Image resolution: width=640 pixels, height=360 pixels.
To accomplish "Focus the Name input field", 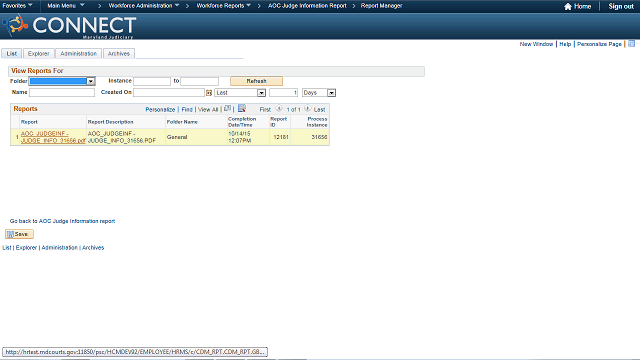I will [62, 93].
